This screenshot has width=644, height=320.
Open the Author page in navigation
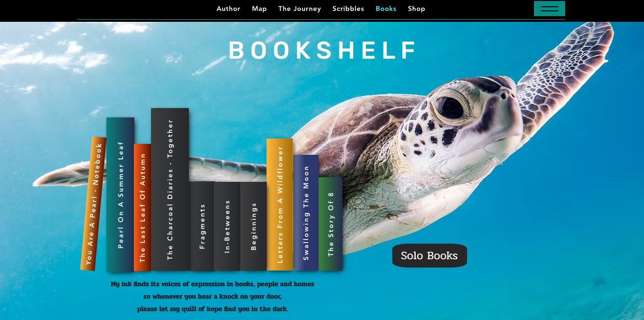click(228, 9)
